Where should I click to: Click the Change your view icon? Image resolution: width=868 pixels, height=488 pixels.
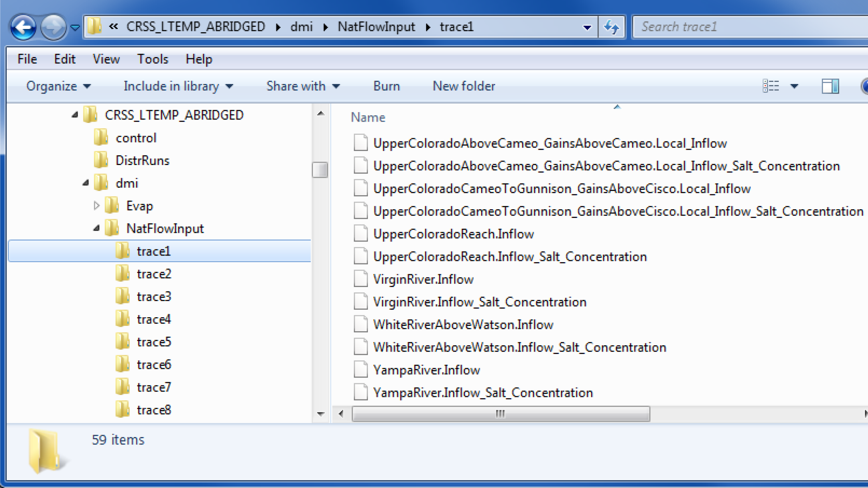[771, 86]
